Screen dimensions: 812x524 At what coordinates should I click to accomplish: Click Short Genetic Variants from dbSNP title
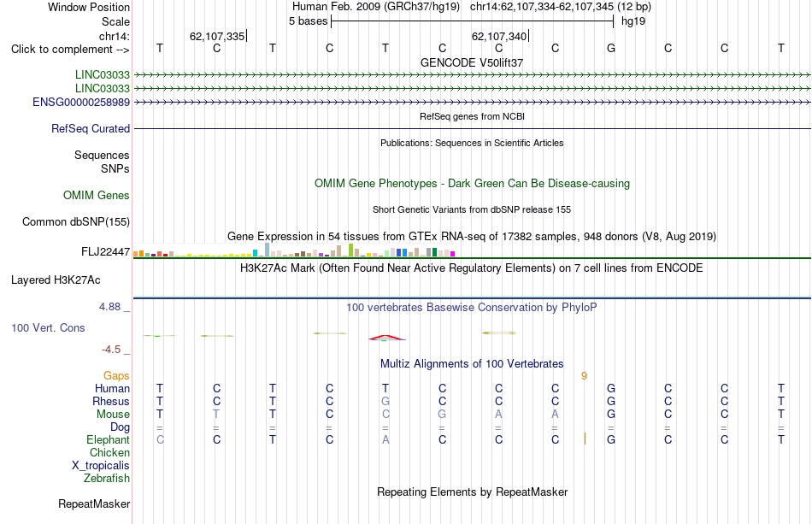point(472,209)
